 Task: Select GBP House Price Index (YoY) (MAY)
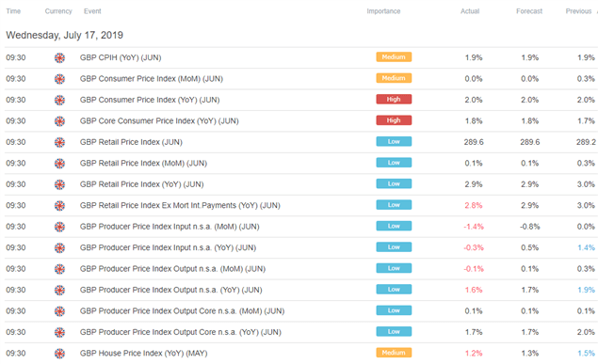(x=144, y=354)
